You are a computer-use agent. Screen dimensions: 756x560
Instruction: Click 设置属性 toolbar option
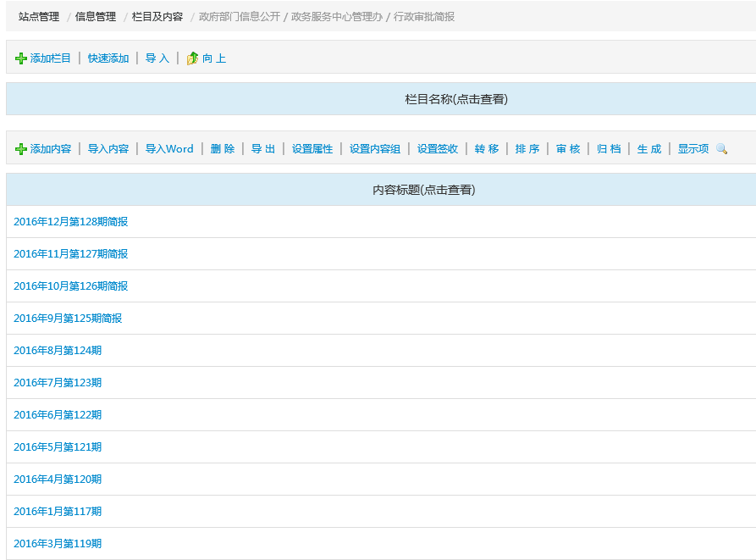[x=312, y=149]
